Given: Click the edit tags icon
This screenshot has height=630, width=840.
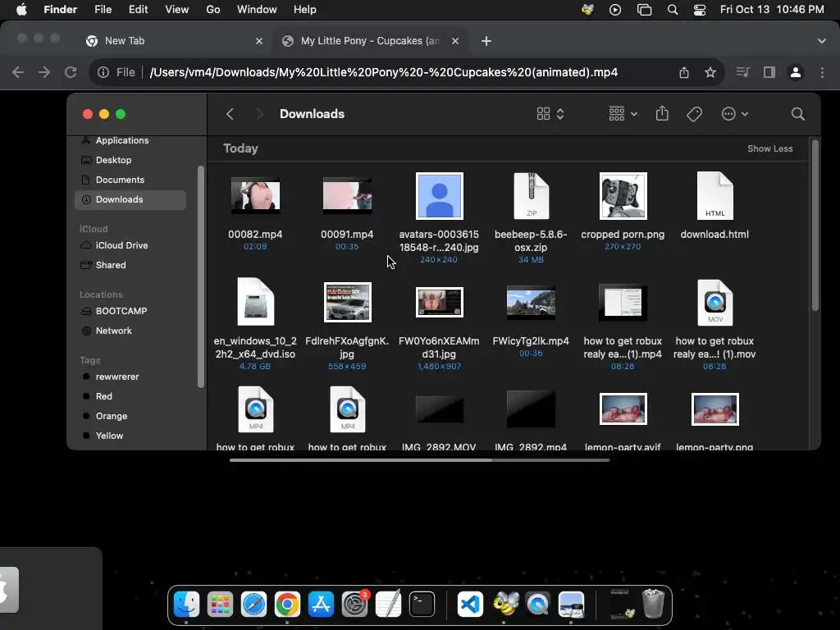Looking at the screenshot, I should click(694, 114).
